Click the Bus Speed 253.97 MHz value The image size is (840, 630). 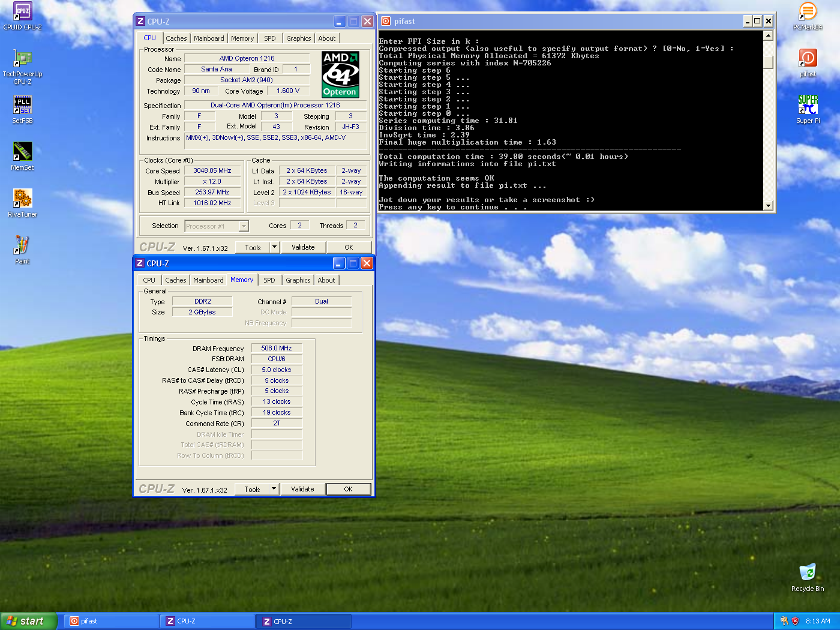[212, 193]
